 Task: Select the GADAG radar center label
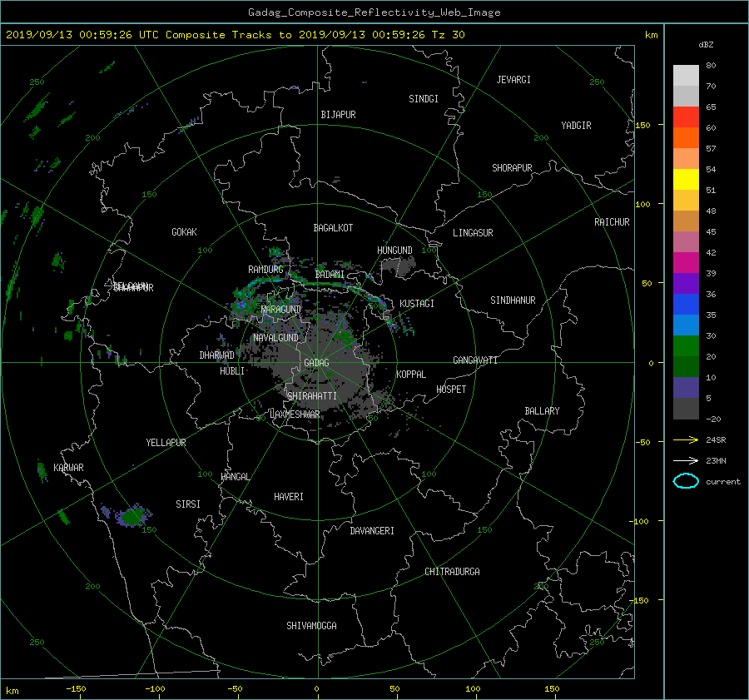[x=317, y=363]
